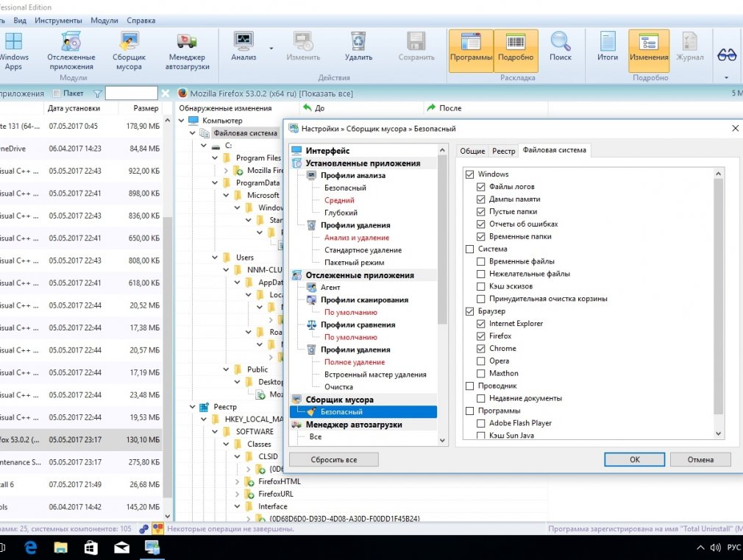The height and width of the screenshot is (560, 743).
Task: Uncheck Файлы логов checkbox
Action: (x=480, y=186)
